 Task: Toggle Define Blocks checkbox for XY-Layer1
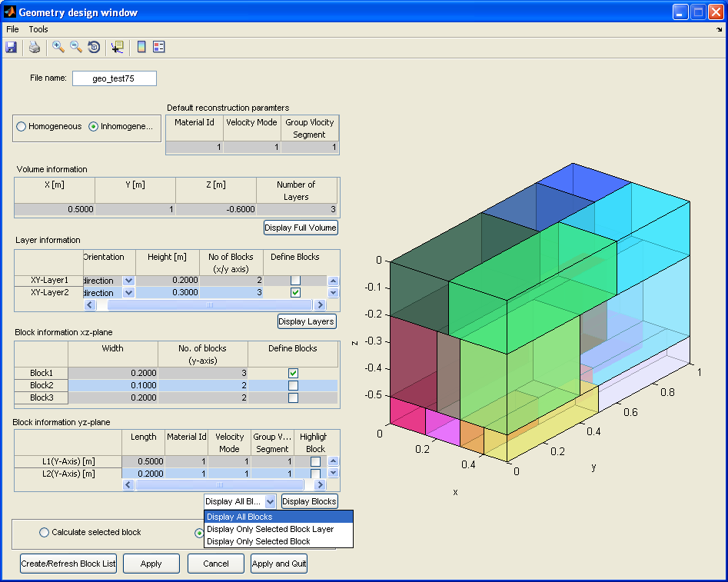[x=295, y=280]
